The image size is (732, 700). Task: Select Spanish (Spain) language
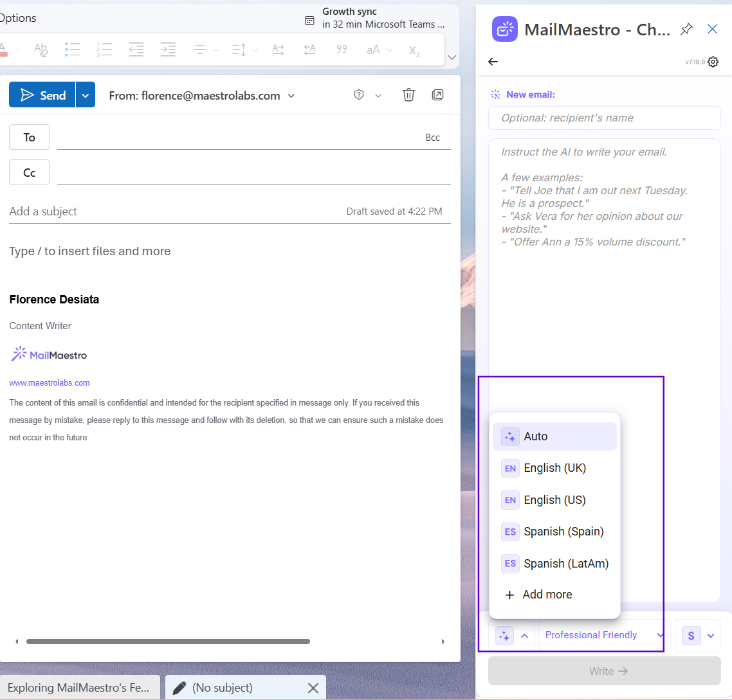tap(554, 532)
